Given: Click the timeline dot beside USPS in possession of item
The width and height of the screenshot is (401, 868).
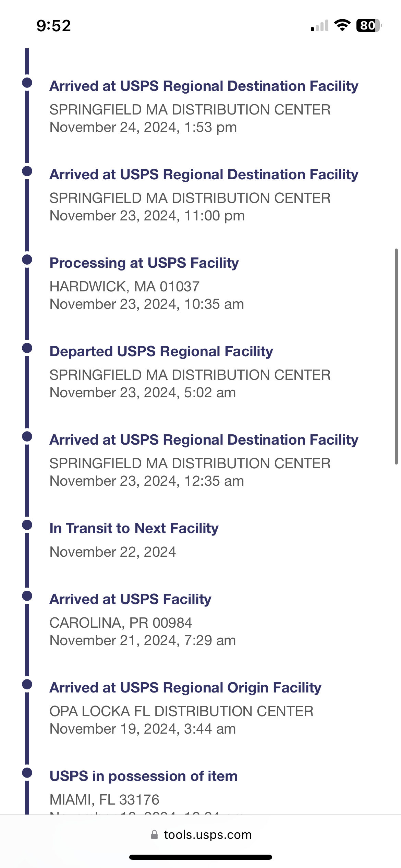Looking at the screenshot, I should [x=27, y=773].
